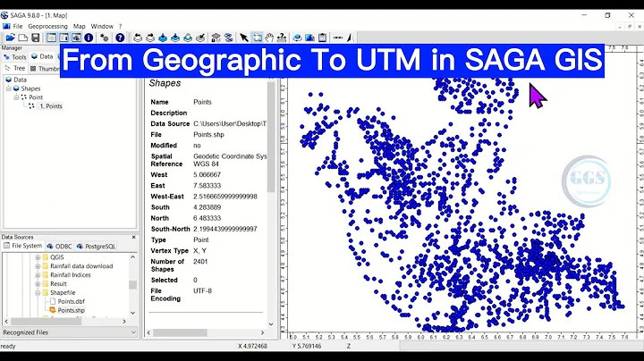This screenshot has width=644, height=361.
Task: Zoom to previous map extent
Action: coord(138,38)
